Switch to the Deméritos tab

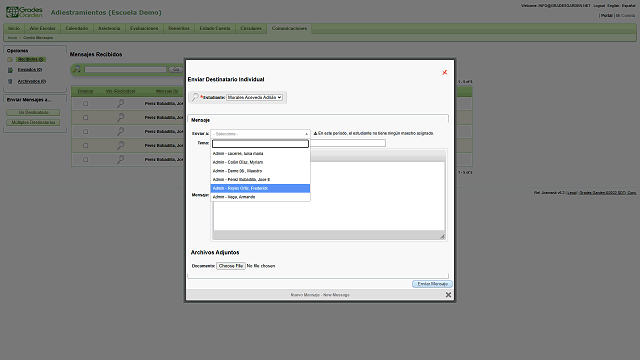[x=179, y=29]
